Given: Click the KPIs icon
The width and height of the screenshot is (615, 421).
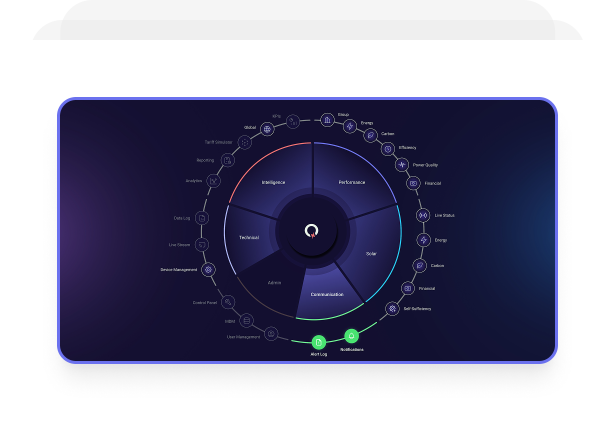Looking at the screenshot, I should pyautogui.click(x=293, y=121).
